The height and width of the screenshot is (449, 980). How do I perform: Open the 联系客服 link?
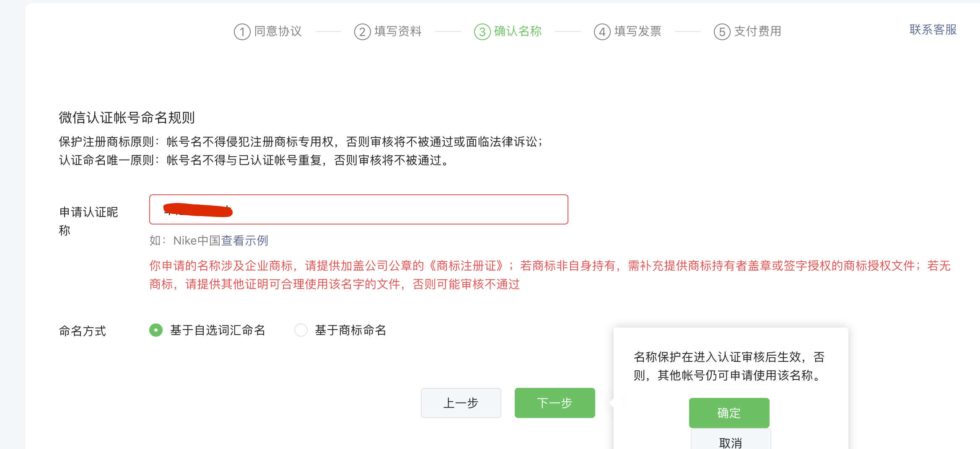[933, 30]
